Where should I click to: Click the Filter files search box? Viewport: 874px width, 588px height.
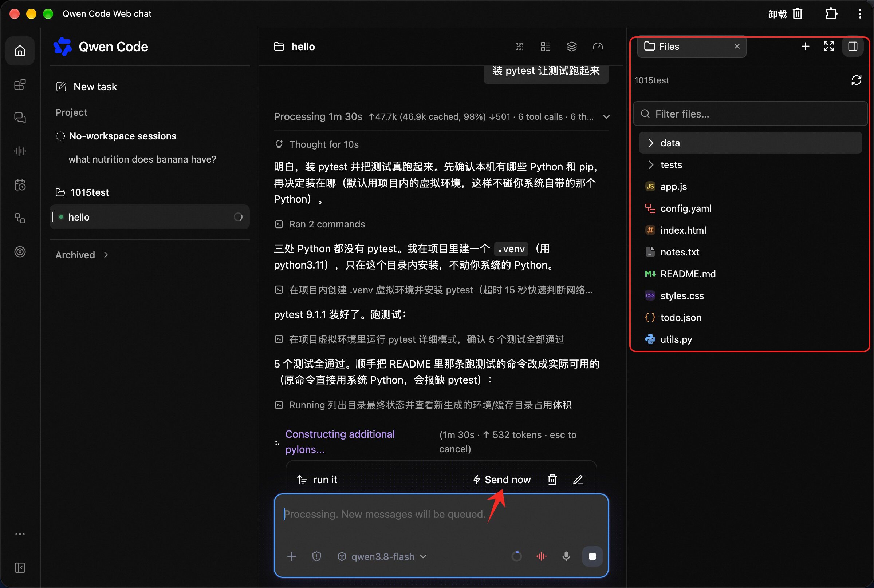[750, 114]
